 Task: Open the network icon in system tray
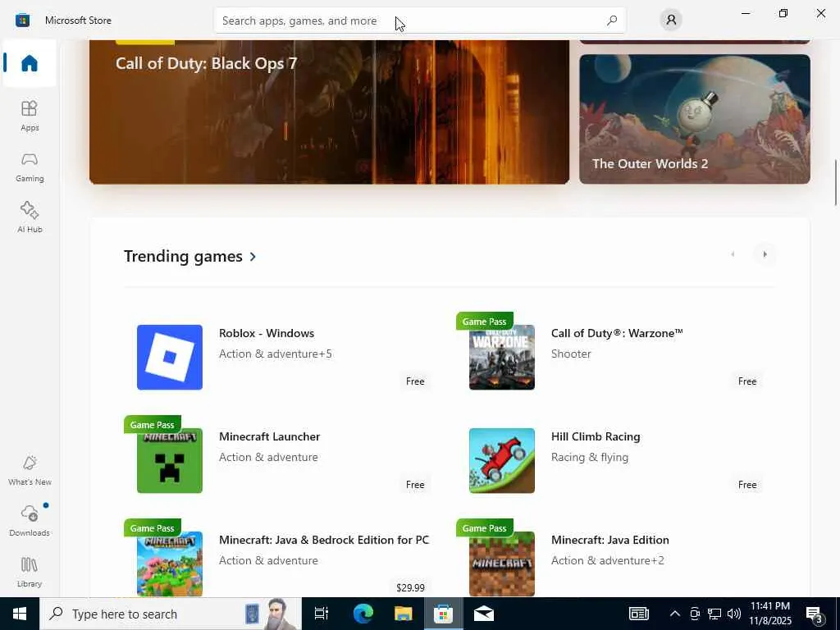pos(714,614)
